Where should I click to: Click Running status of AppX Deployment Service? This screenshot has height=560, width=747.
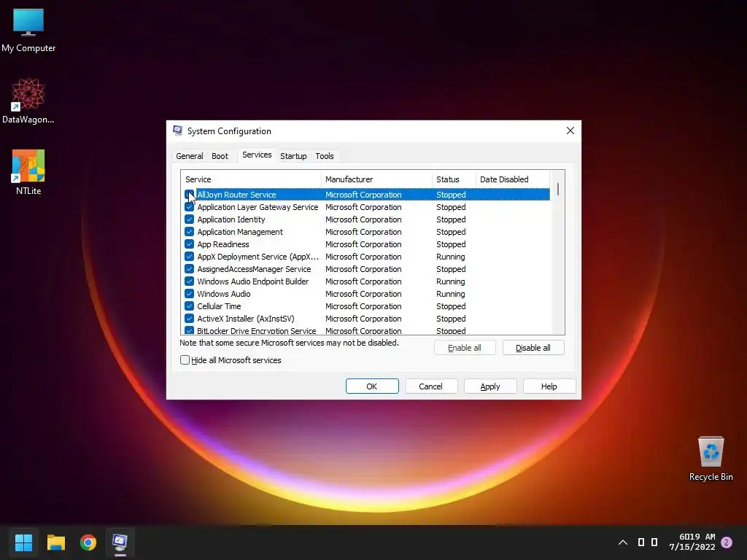coord(450,257)
